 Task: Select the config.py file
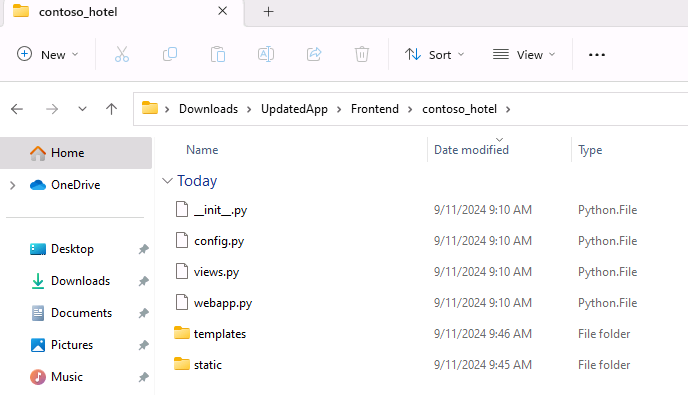point(219,241)
